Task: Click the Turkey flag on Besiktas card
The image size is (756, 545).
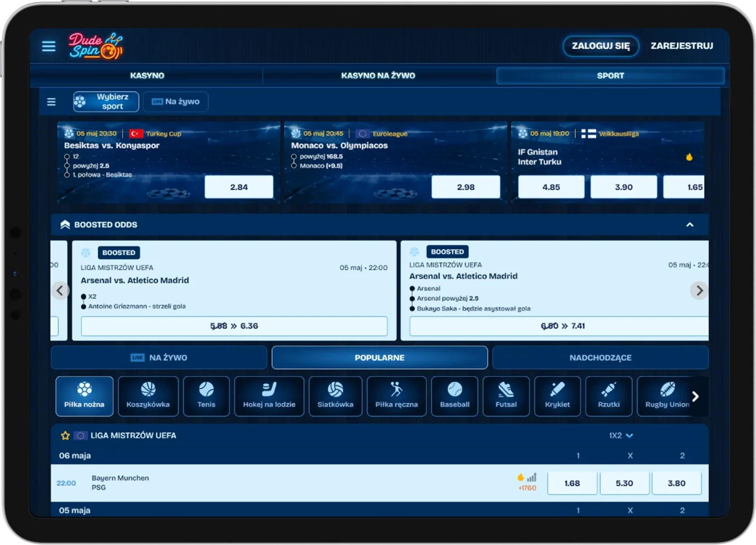Action: coord(136,134)
